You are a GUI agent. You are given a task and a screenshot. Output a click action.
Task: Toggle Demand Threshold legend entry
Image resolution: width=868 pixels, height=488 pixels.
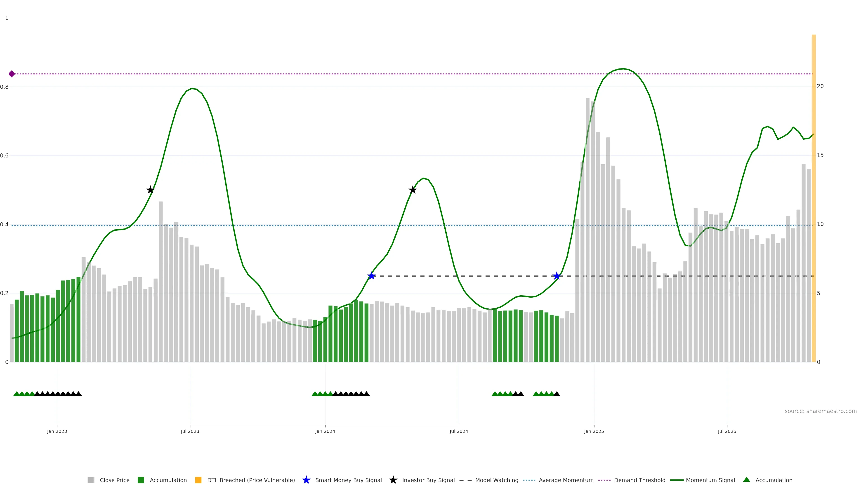(x=639, y=480)
